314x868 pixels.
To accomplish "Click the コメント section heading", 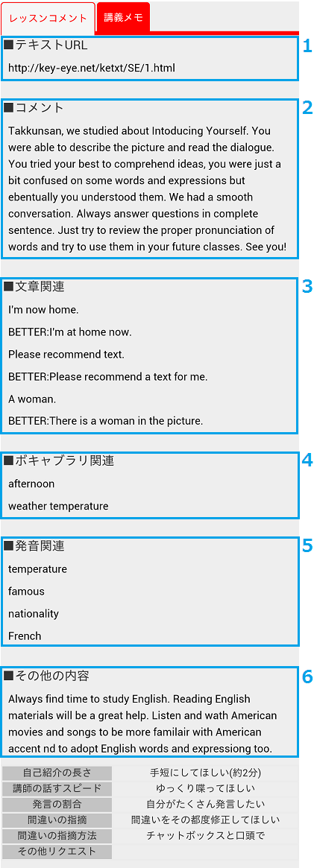I will tap(34, 107).
